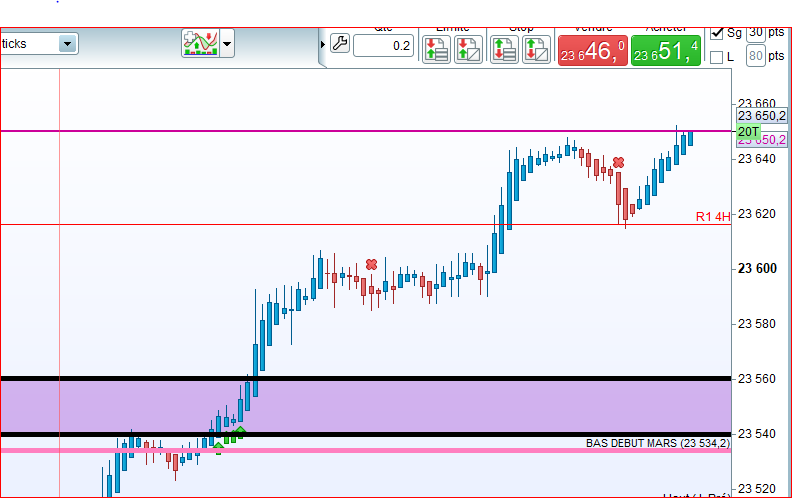Viewport: 792px width, 498px height.
Task: Click the red Sell button 23 646,0
Action: (x=593, y=51)
